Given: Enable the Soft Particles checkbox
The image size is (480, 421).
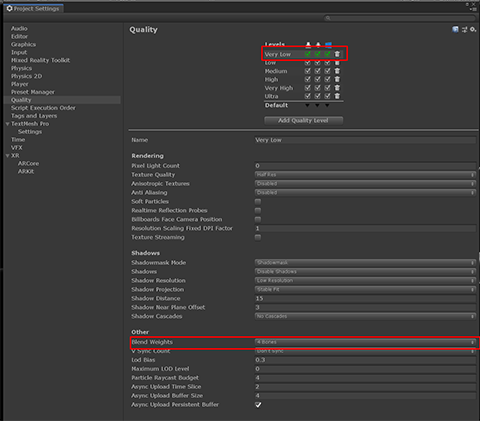Looking at the screenshot, I should tap(258, 202).
